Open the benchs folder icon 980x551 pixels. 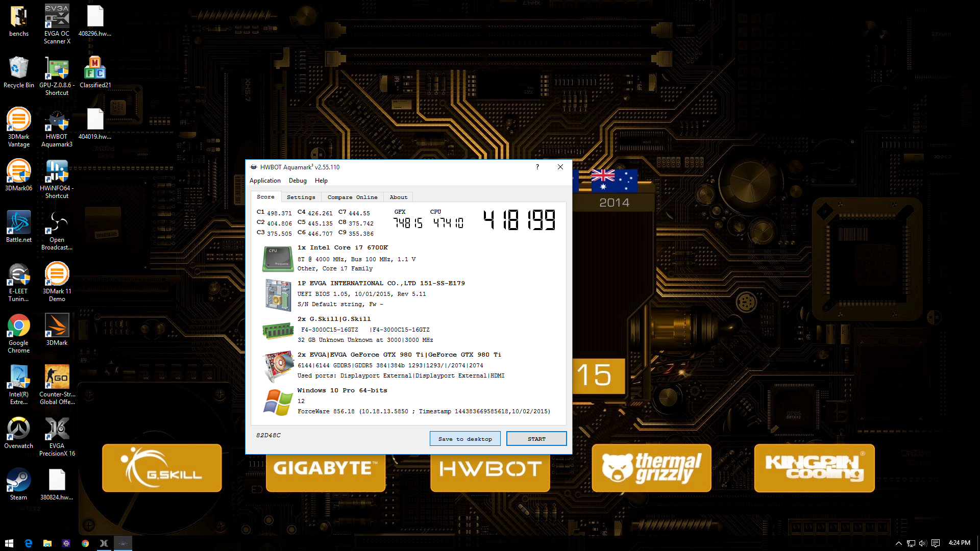[x=19, y=21]
